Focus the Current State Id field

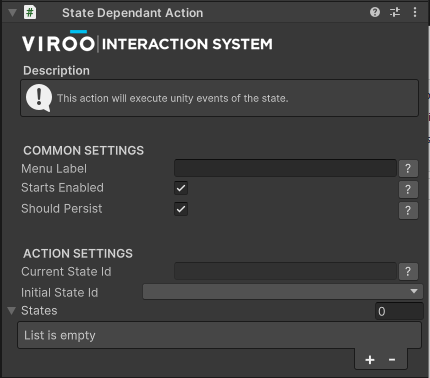click(x=285, y=271)
